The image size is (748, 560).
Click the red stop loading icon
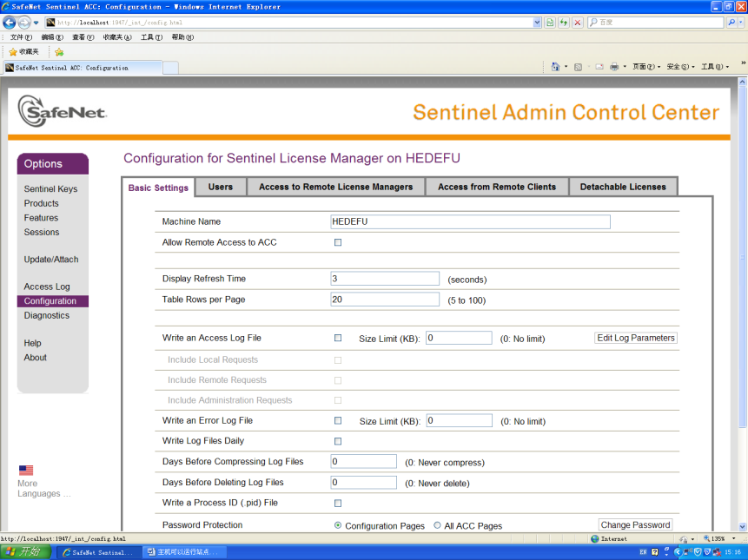[x=578, y=22]
